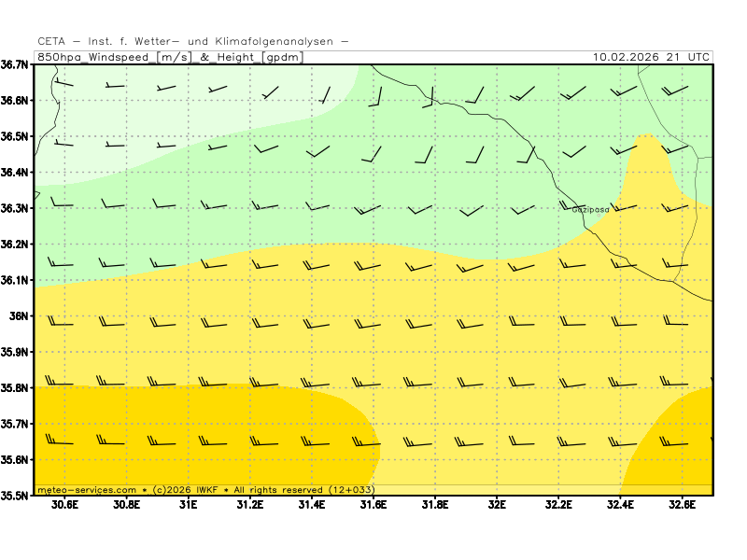Click the wind barb in map's top-left corner
The width and height of the screenshot is (747, 560).
tap(63, 83)
